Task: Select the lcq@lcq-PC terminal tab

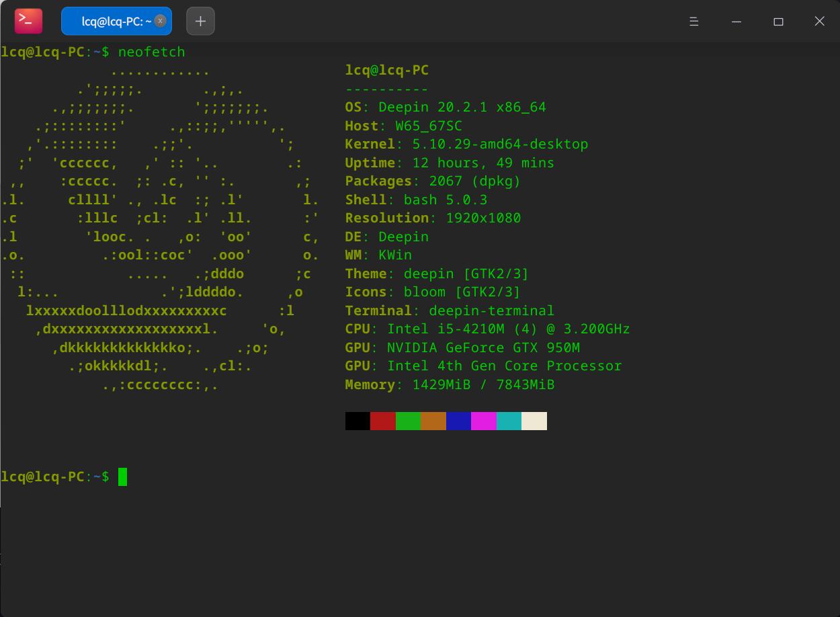Action: (x=116, y=21)
